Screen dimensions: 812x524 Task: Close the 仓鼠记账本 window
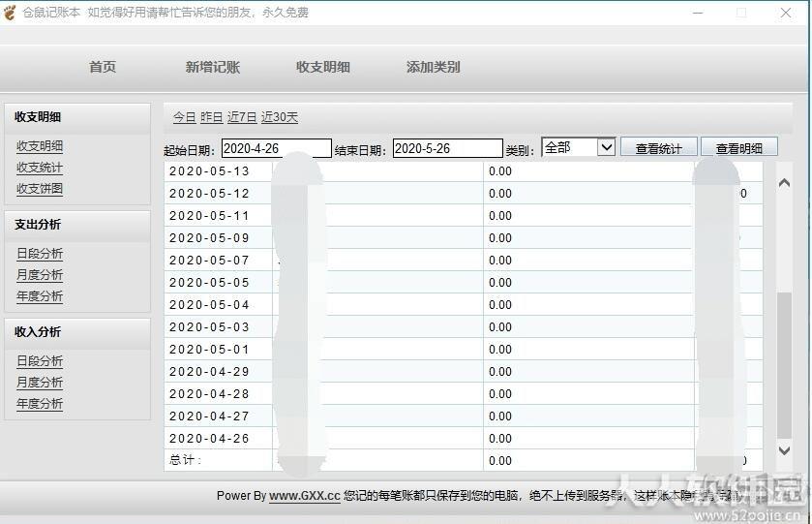(x=786, y=13)
